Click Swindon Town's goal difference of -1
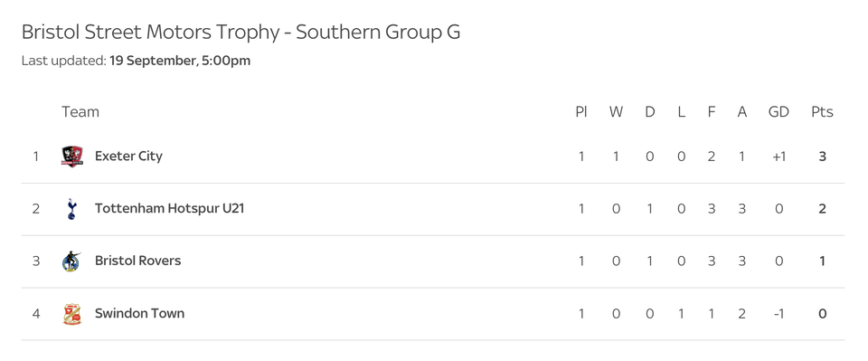868x361 pixels. pyautogui.click(x=778, y=313)
